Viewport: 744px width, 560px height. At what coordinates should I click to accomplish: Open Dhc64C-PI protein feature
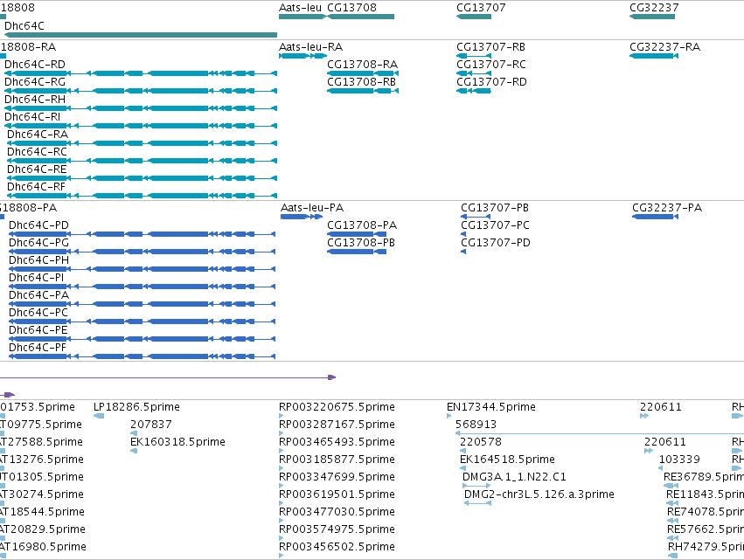[x=142, y=287]
